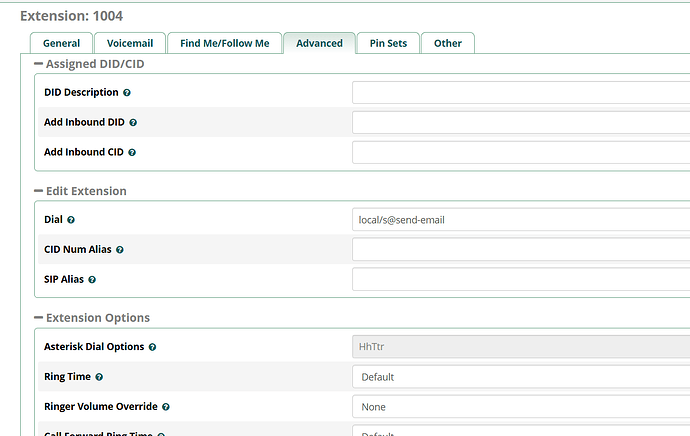The image size is (690, 436).
Task: Collapse the Assigned DID/CID section
Action: click(x=39, y=64)
